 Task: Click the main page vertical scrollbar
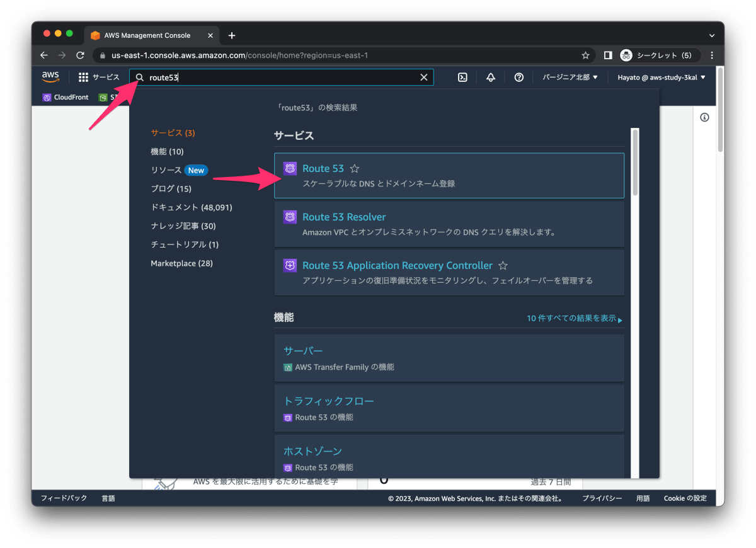[720, 110]
